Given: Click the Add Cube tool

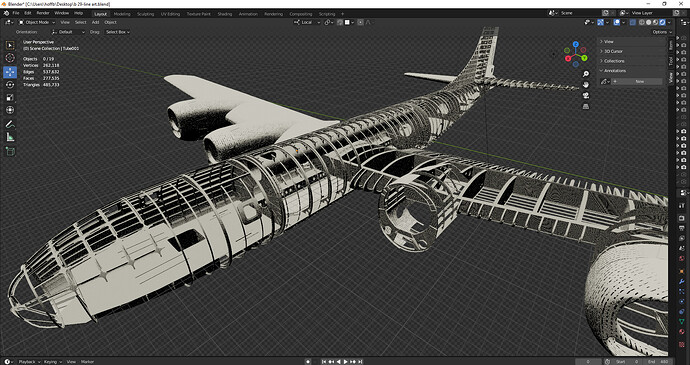Looking at the screenshot, I should 10,151.
